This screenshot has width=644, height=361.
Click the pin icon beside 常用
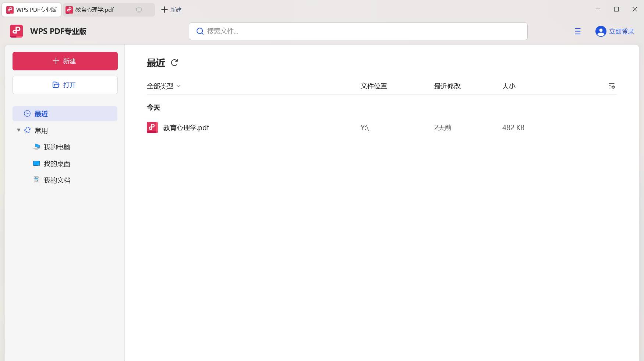27,130
